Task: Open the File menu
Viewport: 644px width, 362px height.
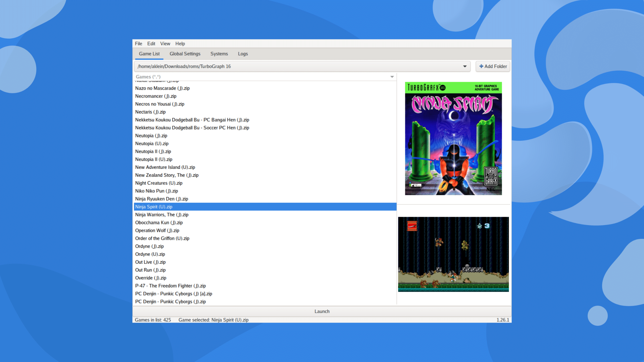Action: 138,43
